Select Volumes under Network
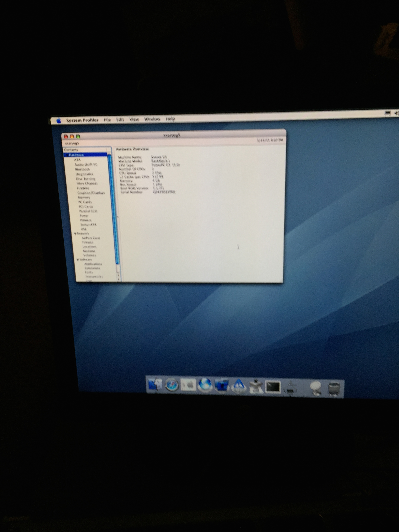Viewport: 399px width, 532px height. (89, 255)
